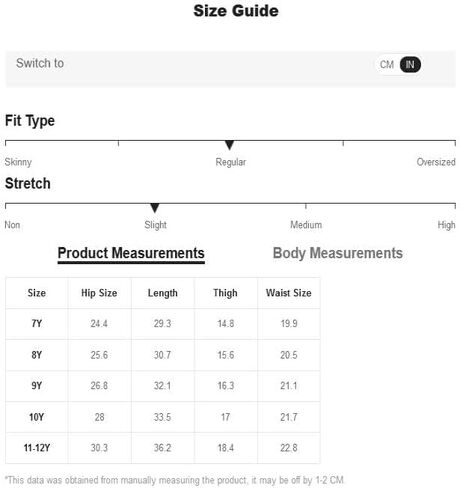Click the Fit Type marker triangle
The image size is (460, 488).
tap(229, 145)
